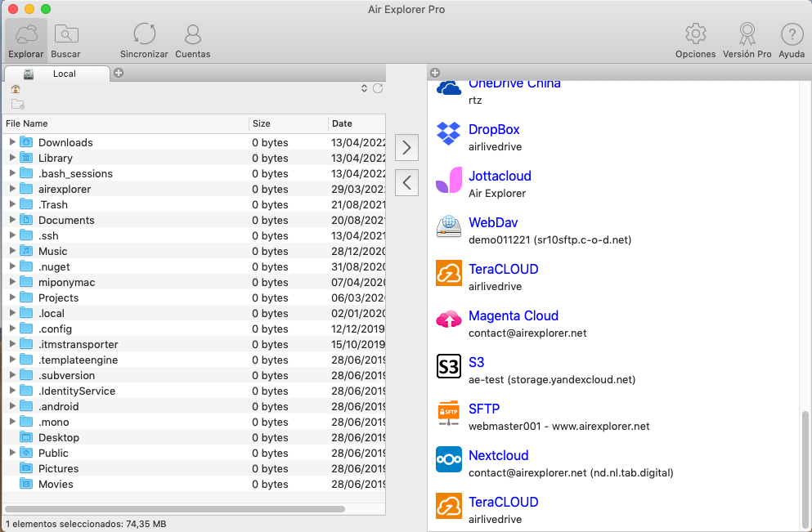Screen dimensions: 812x532
Task: Add a new tab next to Local
Action: coord(119,73)
